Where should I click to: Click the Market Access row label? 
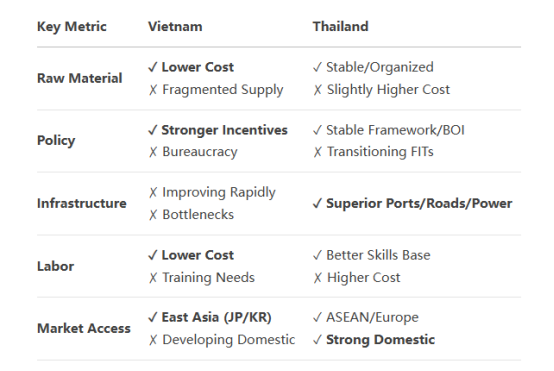84,328
